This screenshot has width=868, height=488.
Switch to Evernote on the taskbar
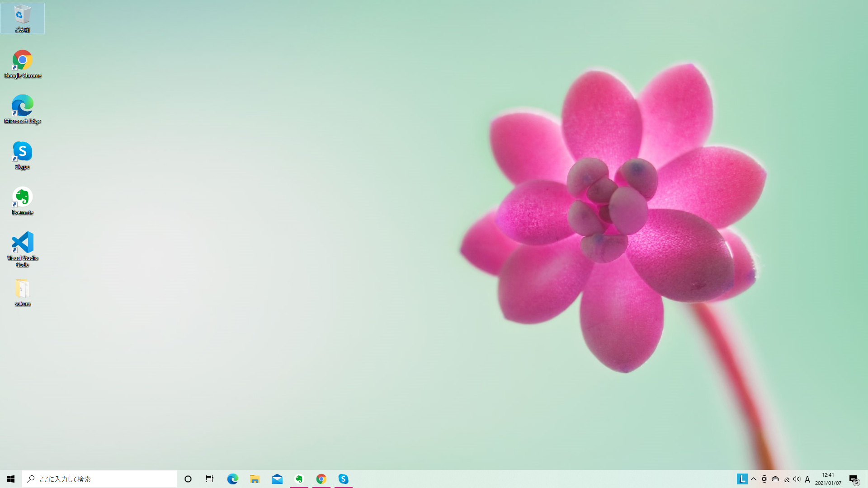(299, 479)
